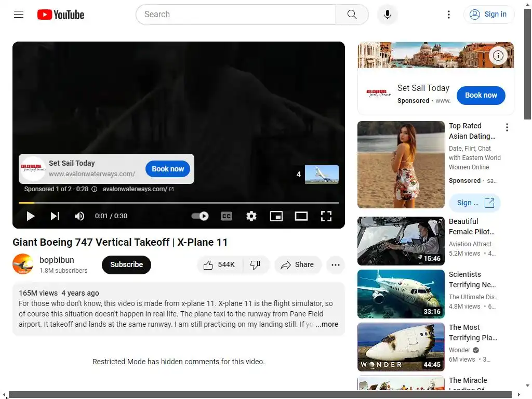Click Scientists Terrifying Ne... title
Screen dimensions: 532x399
pyautogui.click(x=472, y=280)
